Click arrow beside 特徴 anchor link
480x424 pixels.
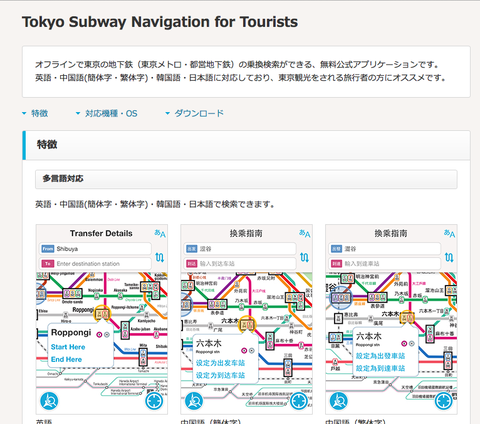[x=24, y=113]
